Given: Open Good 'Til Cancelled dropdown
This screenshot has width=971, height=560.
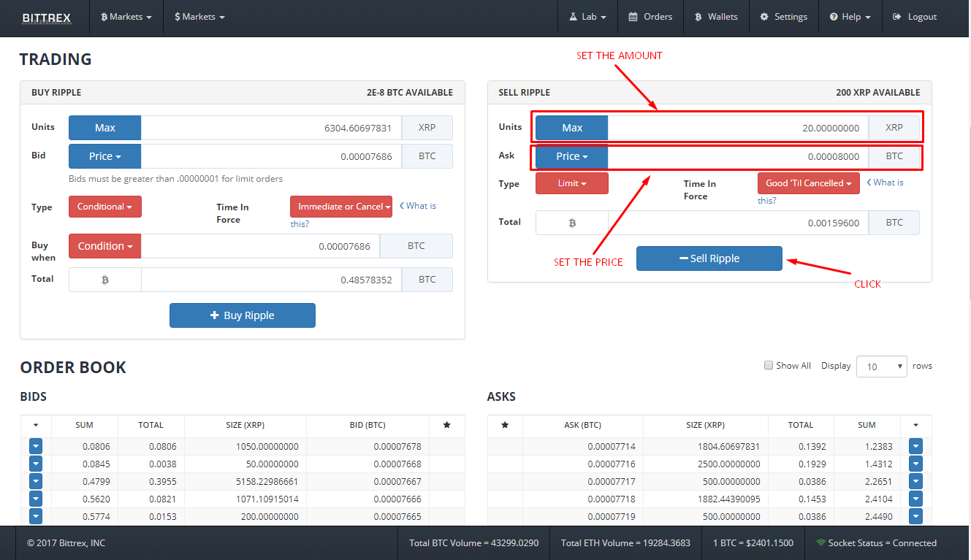Looking at the screenshot, I should [809, 183].
